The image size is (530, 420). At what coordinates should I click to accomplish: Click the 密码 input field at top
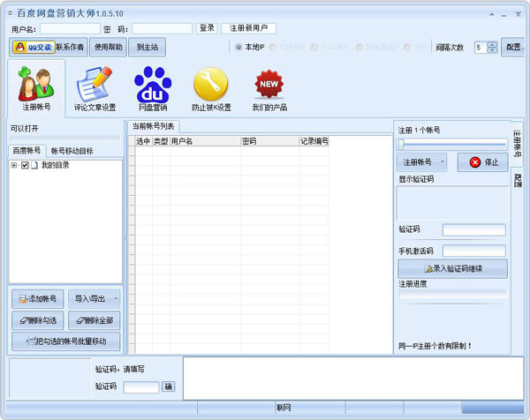[162, 29]
